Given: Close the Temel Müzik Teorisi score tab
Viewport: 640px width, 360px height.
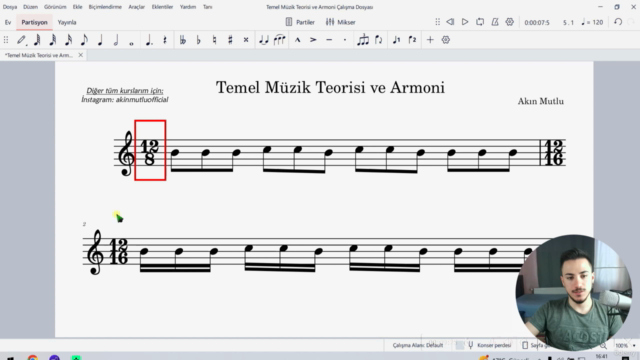Looking at the screenshot, I should [80, 55].
